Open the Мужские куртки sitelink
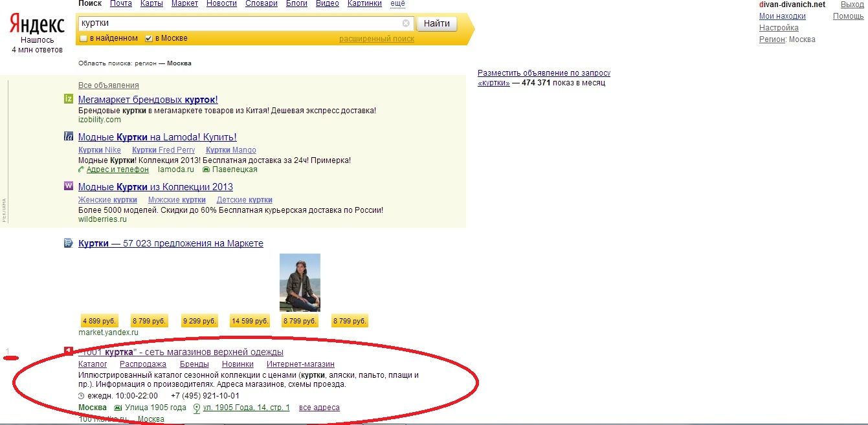Viewport: 868px width, 425px height. [x=177, y=200]
